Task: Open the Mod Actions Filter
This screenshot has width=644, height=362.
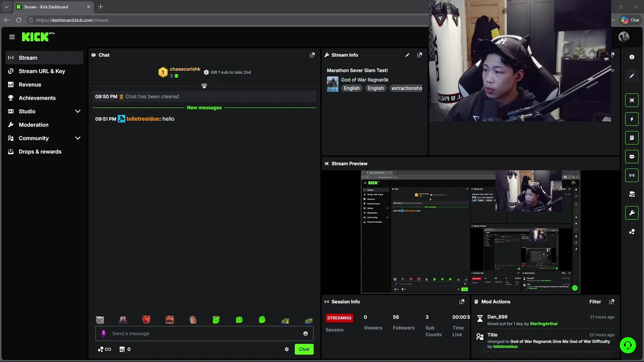Action: click(595, 302)
